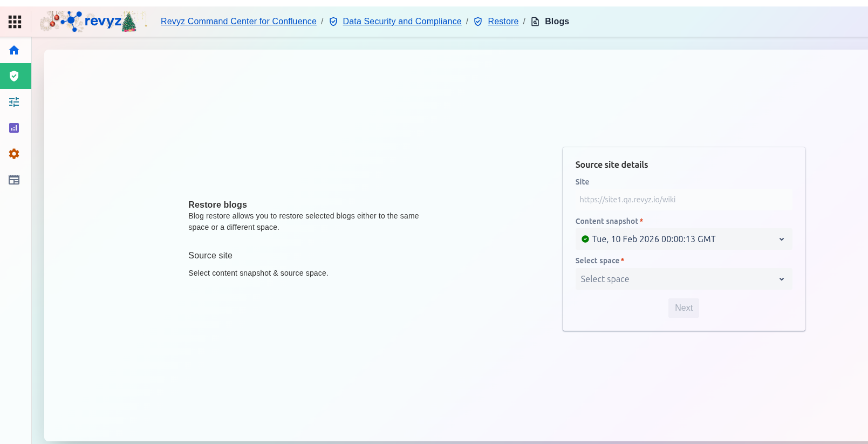Select the green shield sidebar icon
This screenshot has height=444, width=868.
(x=15, y=76)
